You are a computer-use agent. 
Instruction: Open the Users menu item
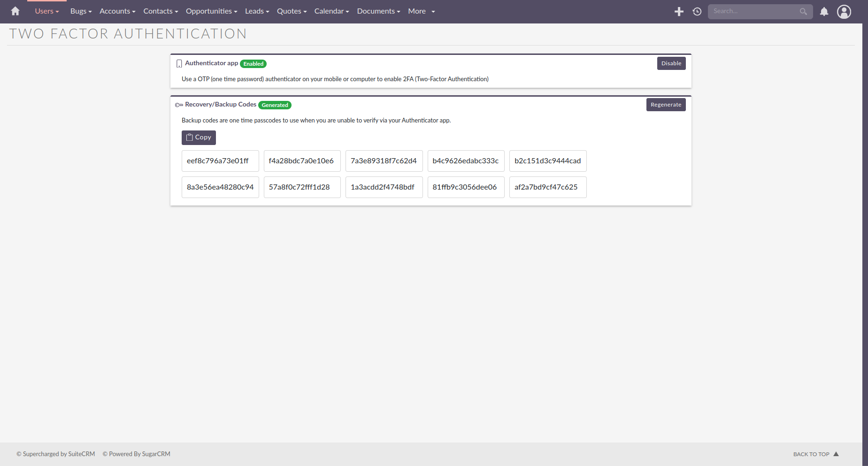click(46, 11)
